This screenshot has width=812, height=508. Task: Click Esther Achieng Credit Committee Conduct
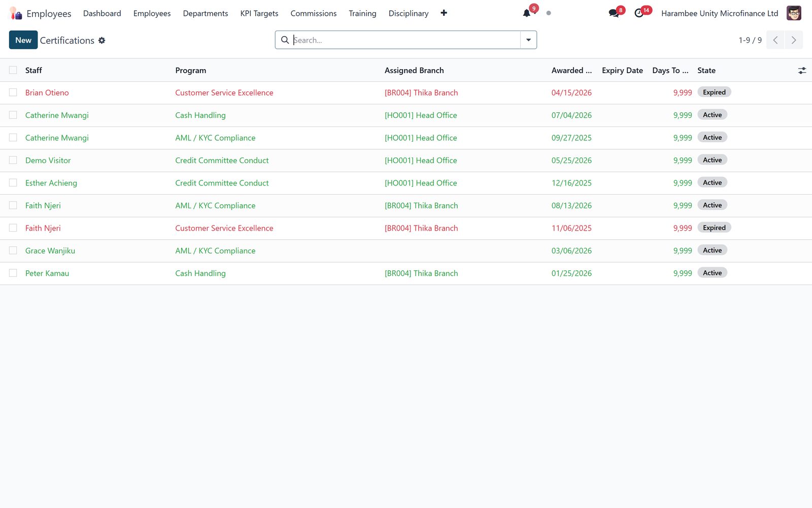pyautogui.click(x=222, y=183)
